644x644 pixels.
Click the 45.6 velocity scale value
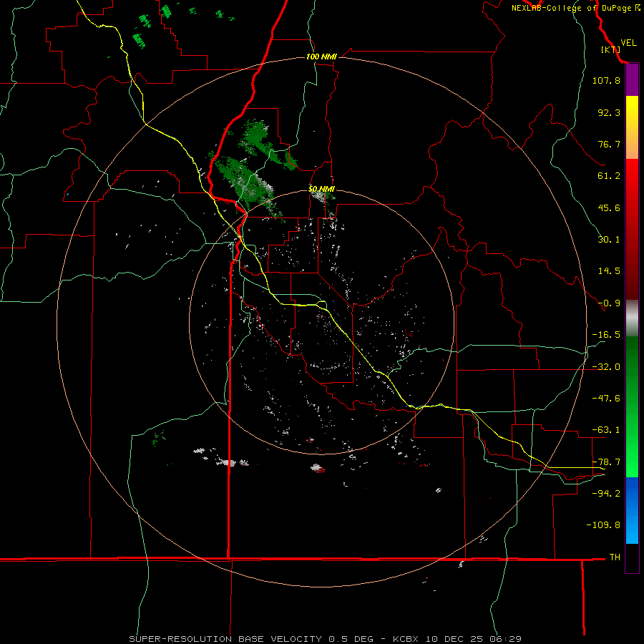click(x=609, y=208)
